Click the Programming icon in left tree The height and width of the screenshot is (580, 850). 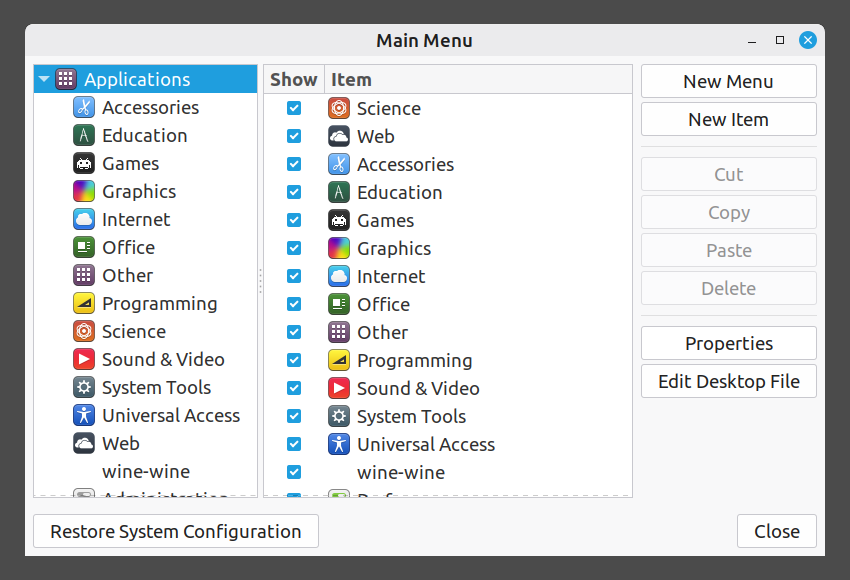(84, 304)
